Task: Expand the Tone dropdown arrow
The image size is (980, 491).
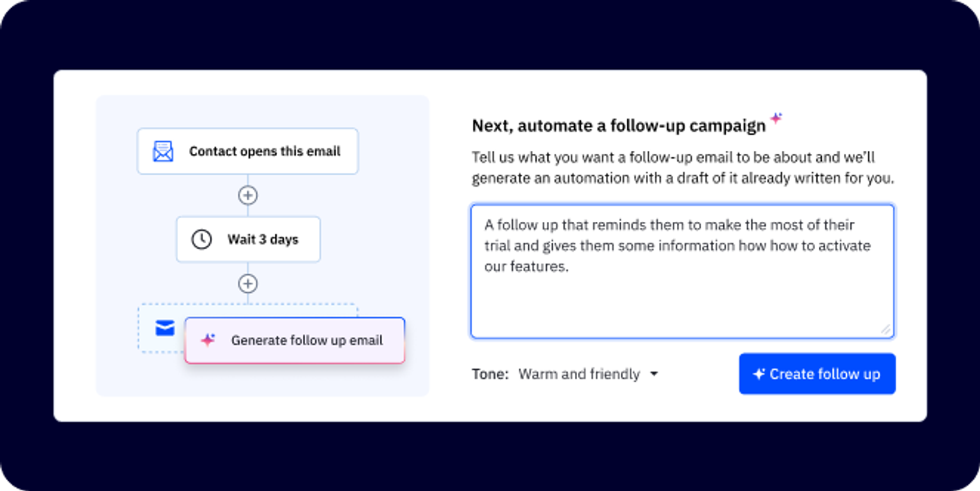Action: coord(654,374)
